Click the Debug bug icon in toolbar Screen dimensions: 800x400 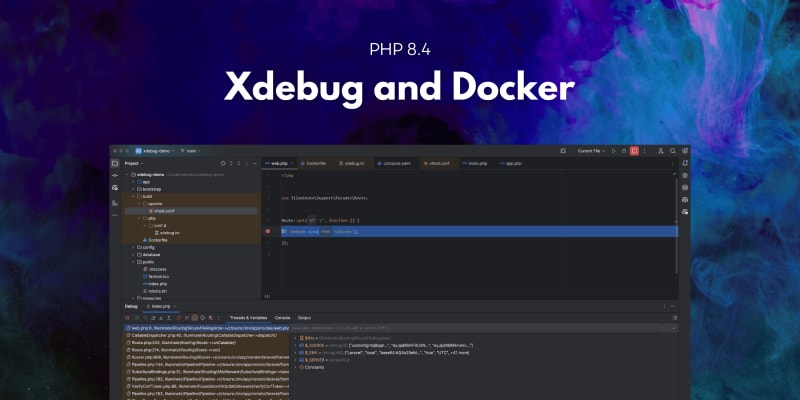tap(624, 150)
